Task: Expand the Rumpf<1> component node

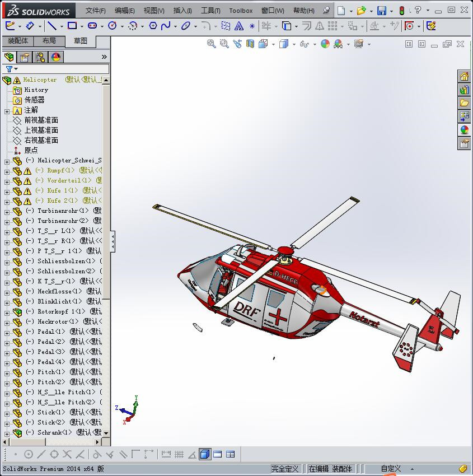Action: pos(7,172)
